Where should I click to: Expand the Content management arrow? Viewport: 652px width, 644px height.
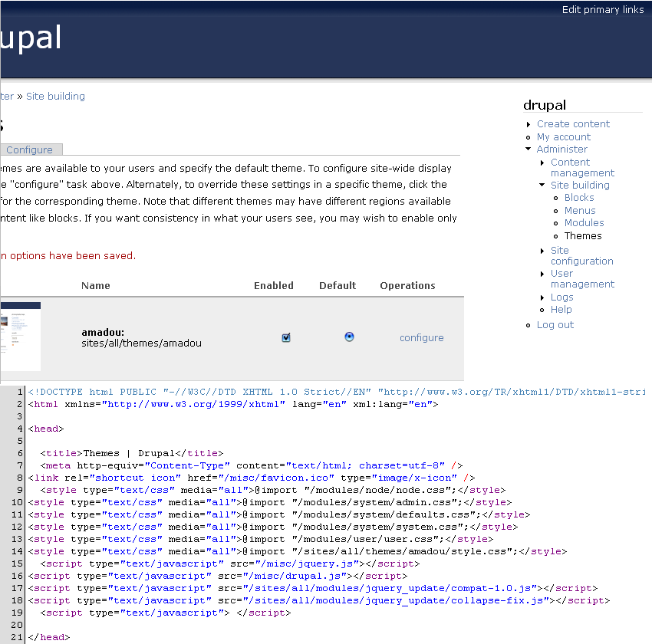[x=542, y=163]
